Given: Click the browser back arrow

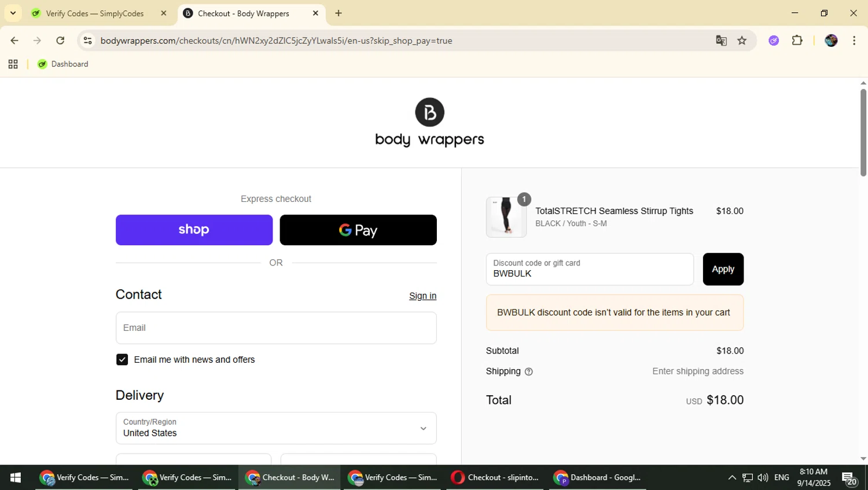Looking at the screenshot, I should click(x=14, y=40).
